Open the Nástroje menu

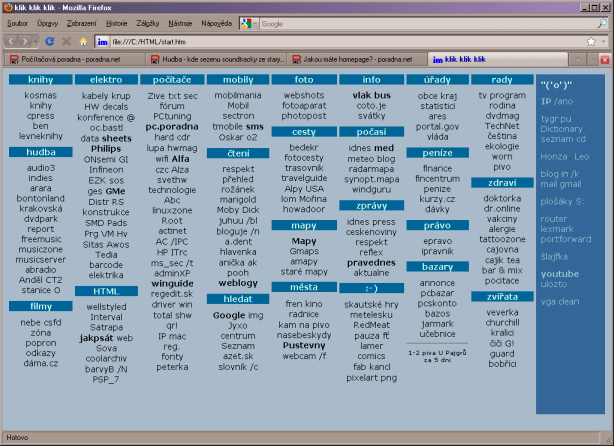[x=181, y=22]
